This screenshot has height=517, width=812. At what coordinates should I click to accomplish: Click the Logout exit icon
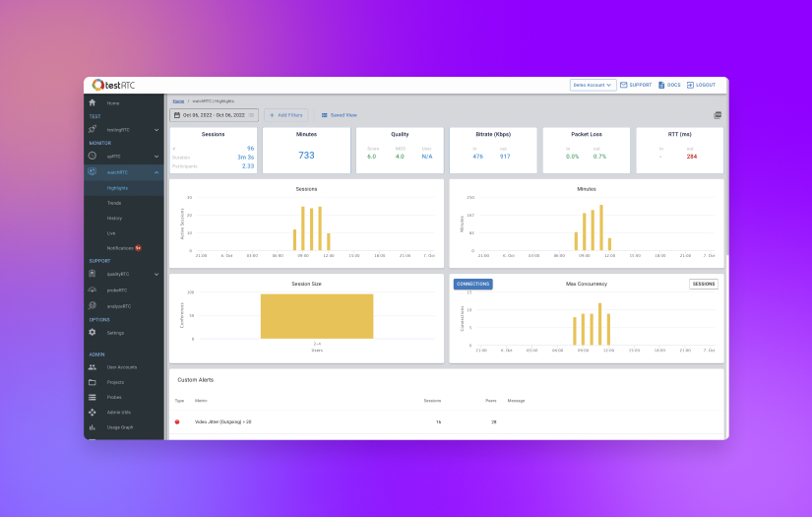coord(690,85)
